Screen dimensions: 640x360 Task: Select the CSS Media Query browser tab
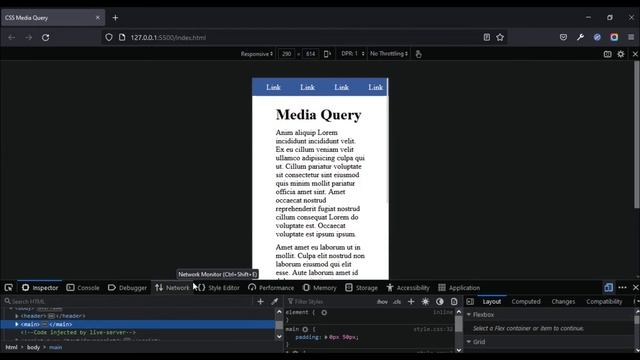(52, 18)
